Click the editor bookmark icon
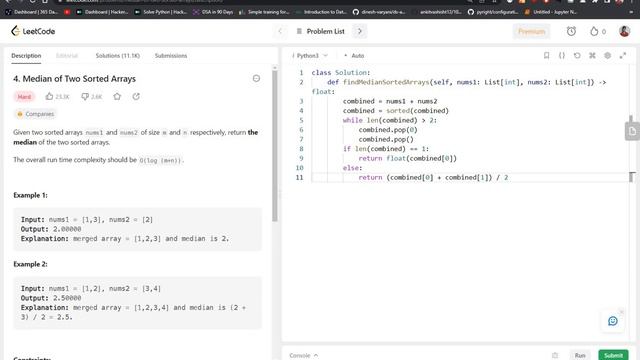640x360 pixels. [x=546, y=56]
